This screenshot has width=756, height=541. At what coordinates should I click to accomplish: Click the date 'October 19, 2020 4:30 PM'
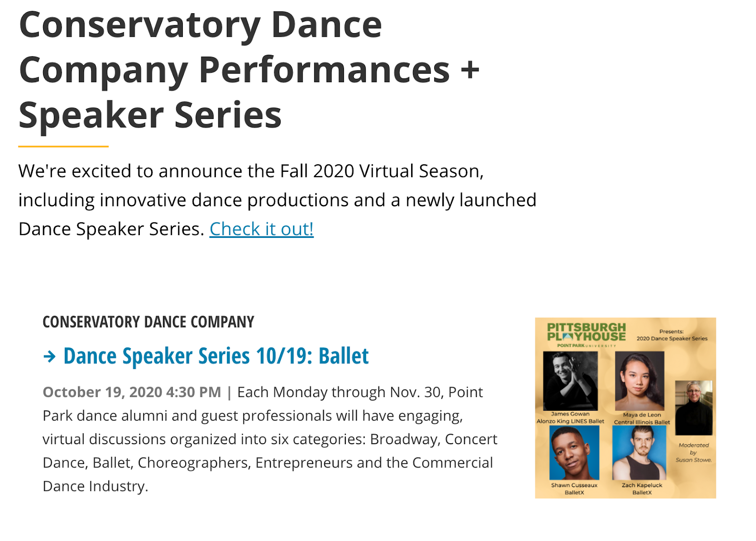(132, 392)
